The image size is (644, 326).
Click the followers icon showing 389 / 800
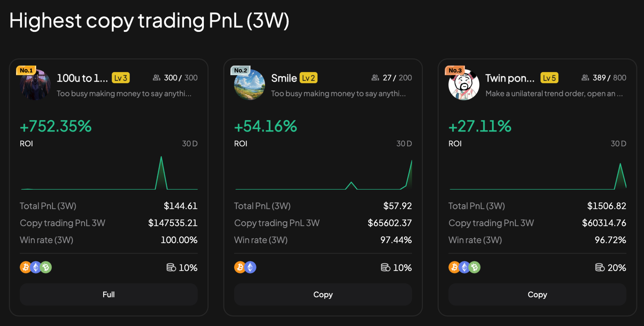click(x=585, y=77)
